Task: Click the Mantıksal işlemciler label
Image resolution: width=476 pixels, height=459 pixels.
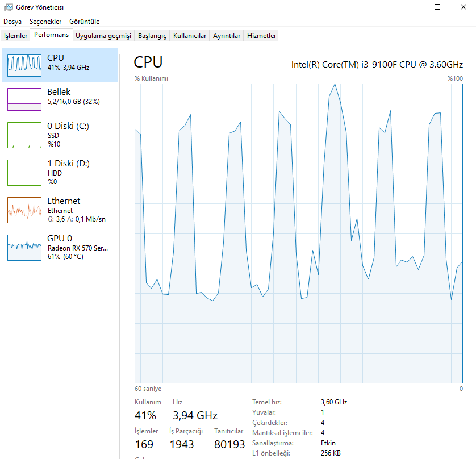Action: [x=282, y=433]
